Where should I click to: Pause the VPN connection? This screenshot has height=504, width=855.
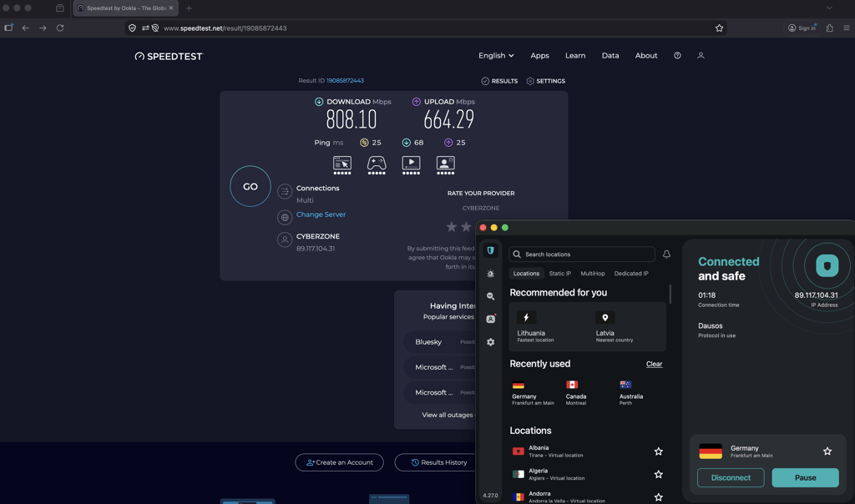click(x=806, y=478)
